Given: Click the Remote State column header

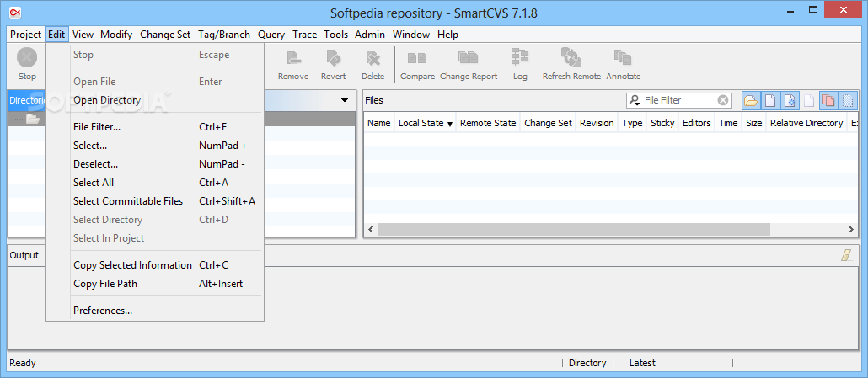Looking at the screenshot, I should click(488, 123).
